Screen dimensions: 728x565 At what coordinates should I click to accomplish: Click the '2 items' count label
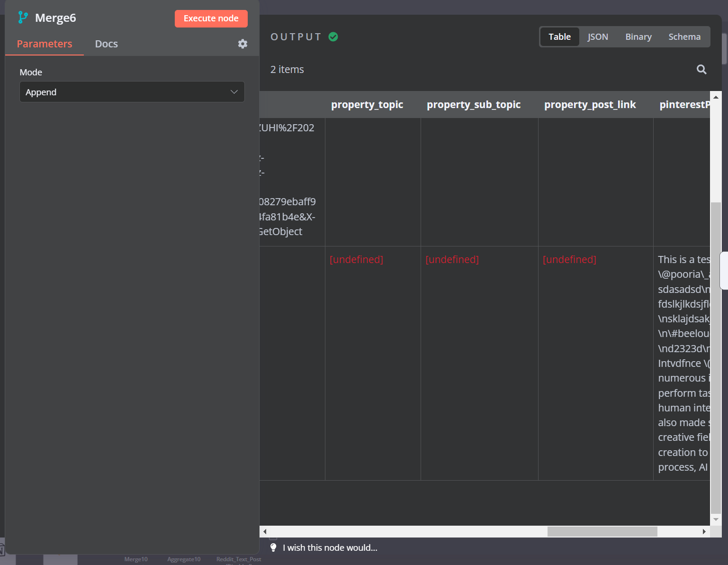coord(287,70)
